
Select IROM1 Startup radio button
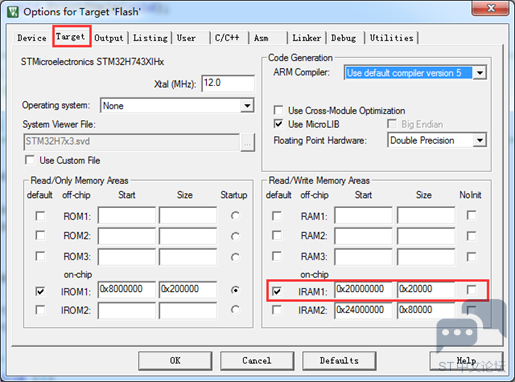235,290
